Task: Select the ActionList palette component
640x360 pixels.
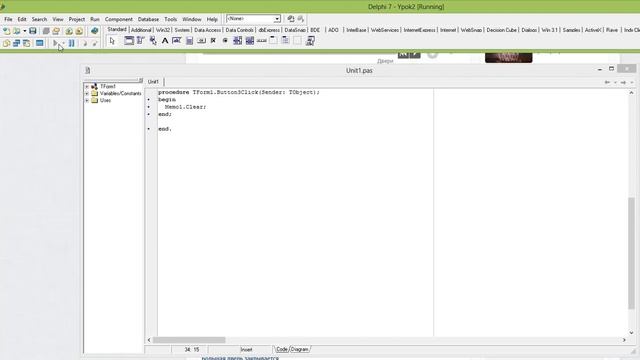Action: point(310,40)
